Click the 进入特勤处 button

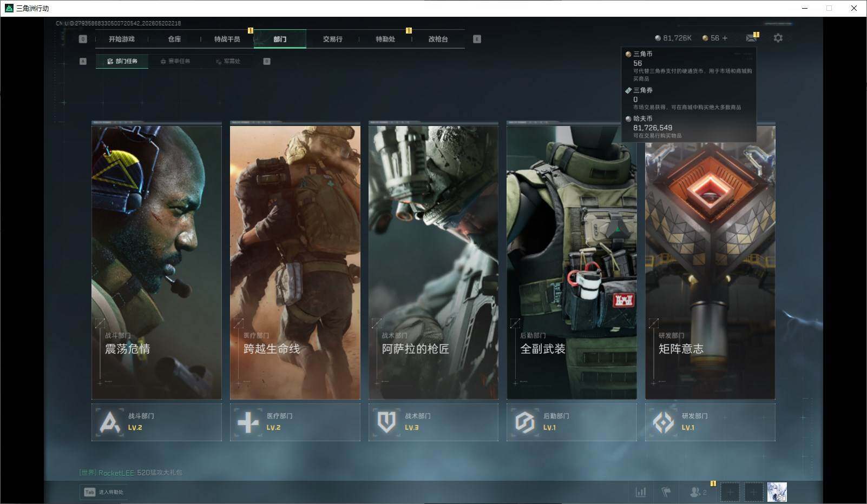click(104, 492)
